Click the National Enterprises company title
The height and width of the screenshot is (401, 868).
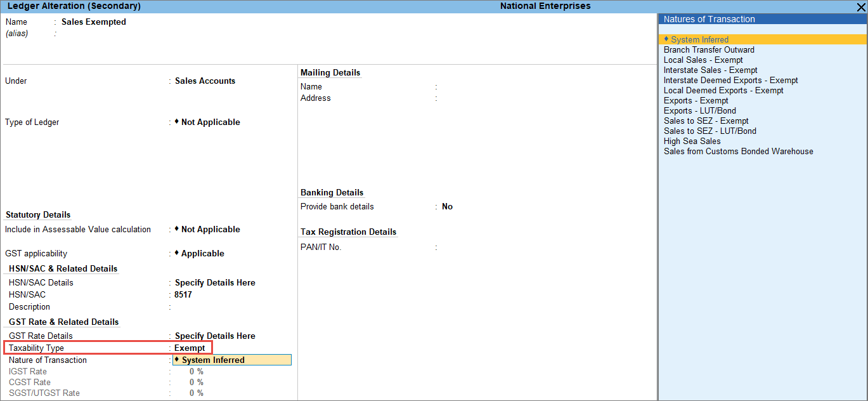545,6
